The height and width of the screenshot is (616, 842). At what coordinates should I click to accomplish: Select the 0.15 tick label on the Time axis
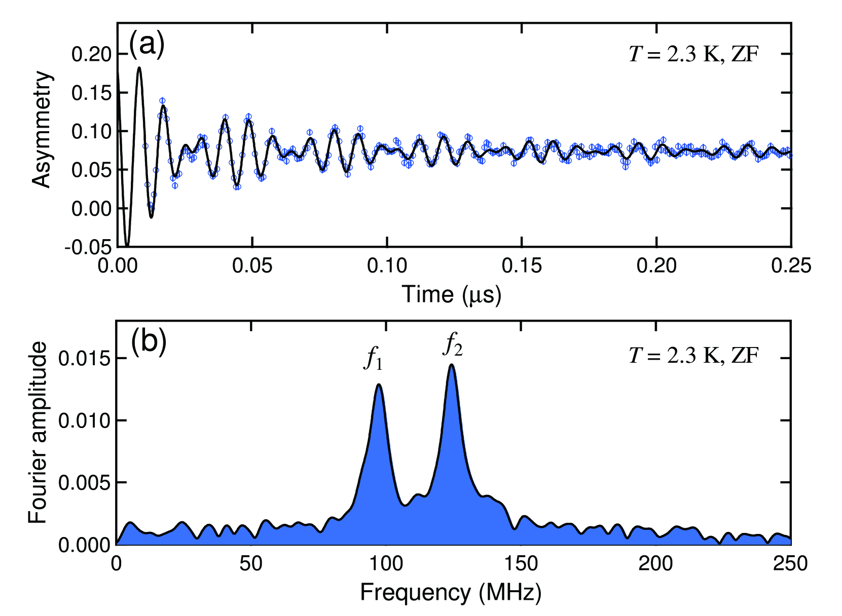click(x=521, y=265)
